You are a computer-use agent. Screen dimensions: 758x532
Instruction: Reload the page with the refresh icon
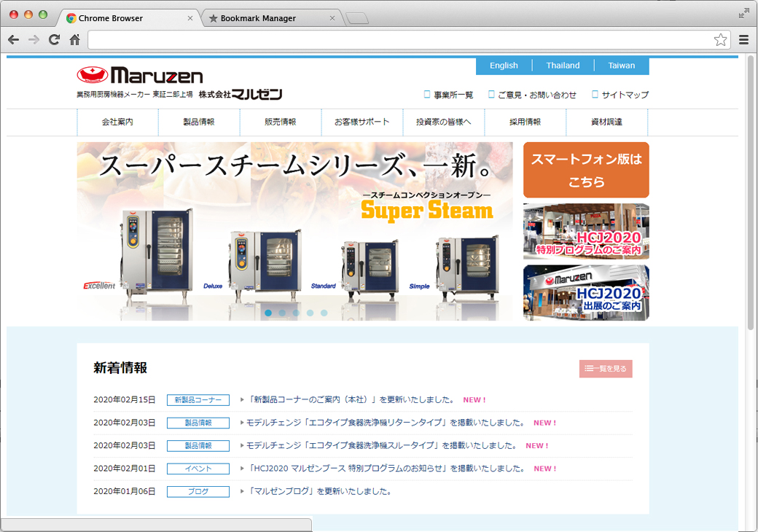(x=54, y=40)
